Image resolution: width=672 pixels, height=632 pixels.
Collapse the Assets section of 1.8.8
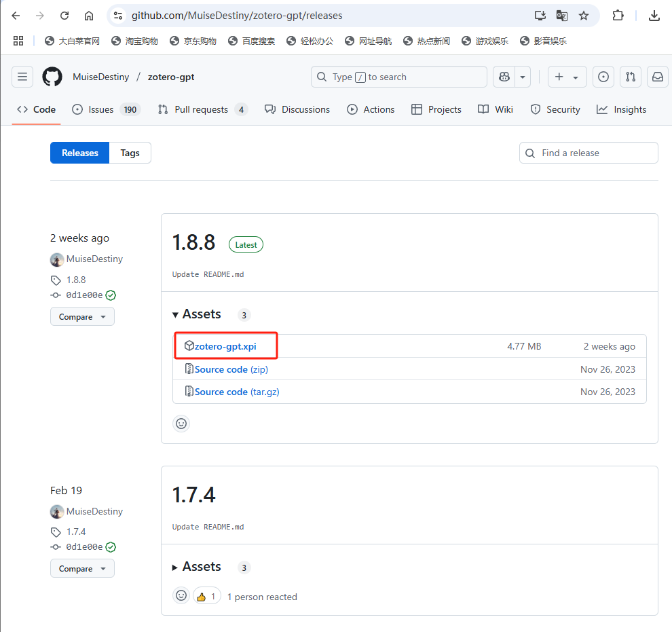tap(197, 314)
